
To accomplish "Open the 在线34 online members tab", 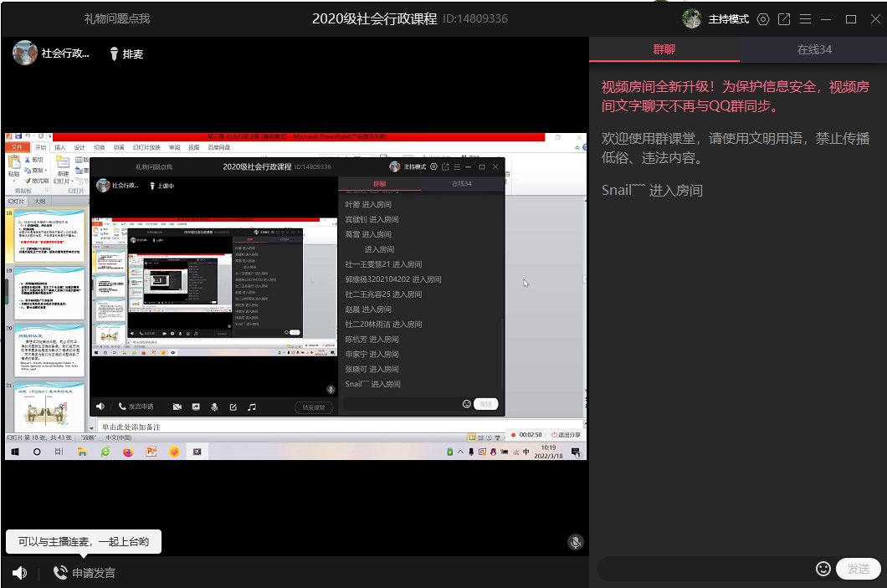I will [x=813, y=49].
